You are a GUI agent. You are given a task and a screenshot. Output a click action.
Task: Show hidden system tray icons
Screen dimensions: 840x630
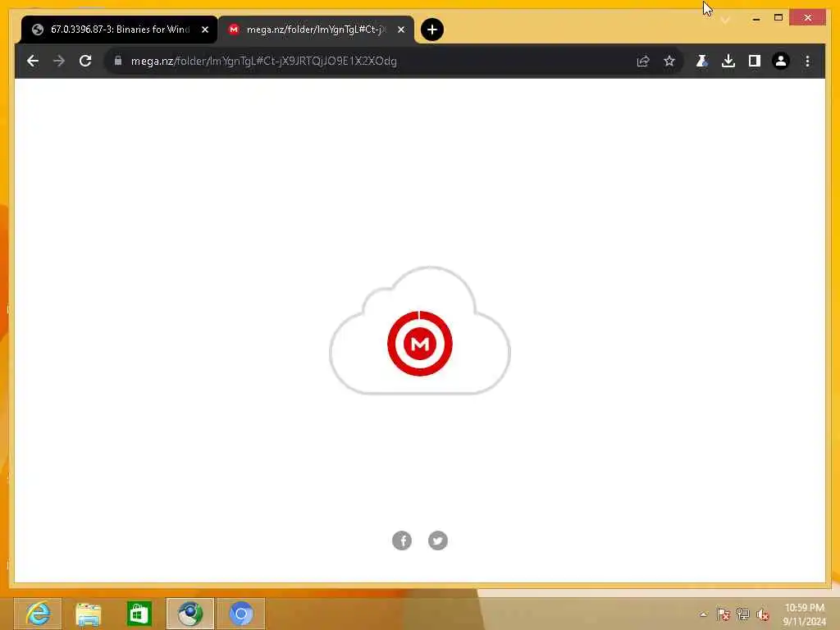(703, 614)
